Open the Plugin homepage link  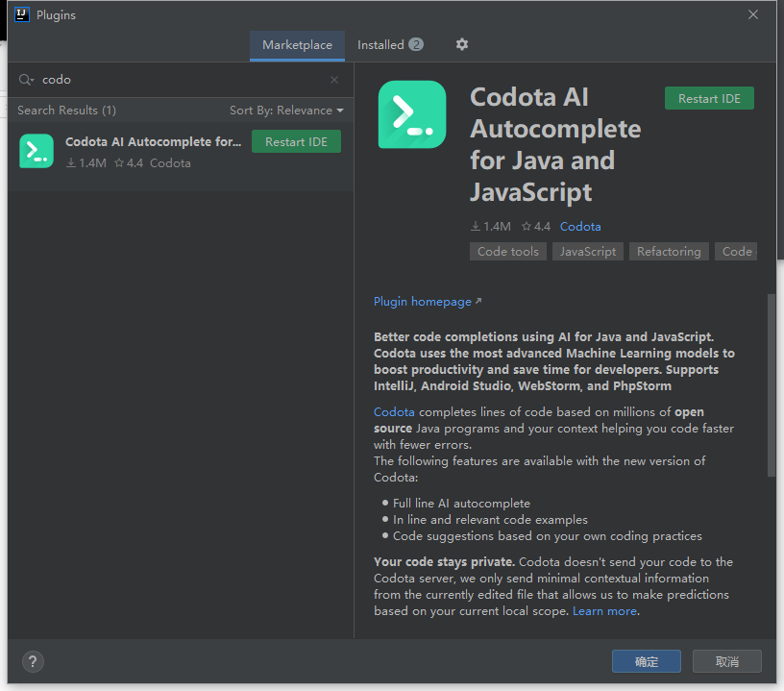(x=422, y=301)
